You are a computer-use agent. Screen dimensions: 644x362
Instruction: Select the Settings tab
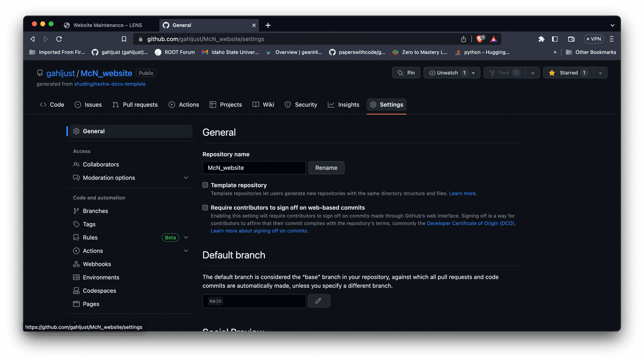[x=386, y=105]
